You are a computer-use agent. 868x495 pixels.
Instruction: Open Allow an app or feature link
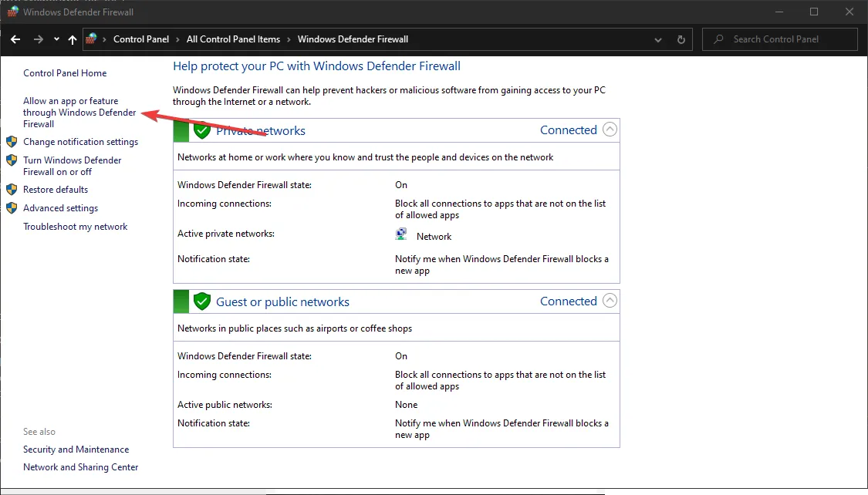tap(79, 113)
